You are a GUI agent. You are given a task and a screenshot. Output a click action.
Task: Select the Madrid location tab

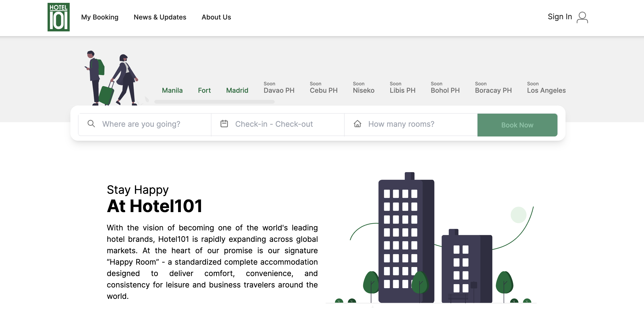point(237,90)
